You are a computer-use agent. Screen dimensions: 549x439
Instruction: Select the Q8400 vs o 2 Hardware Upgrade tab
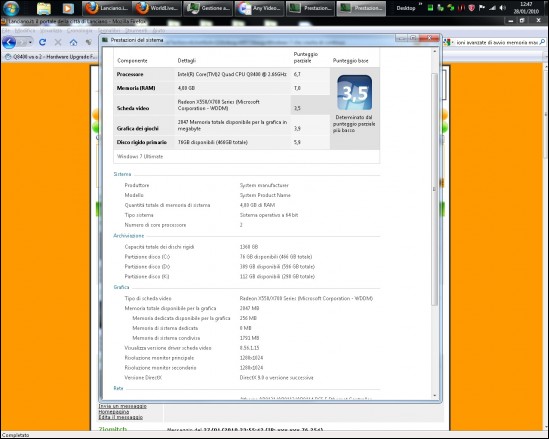[x=50, y=56]
